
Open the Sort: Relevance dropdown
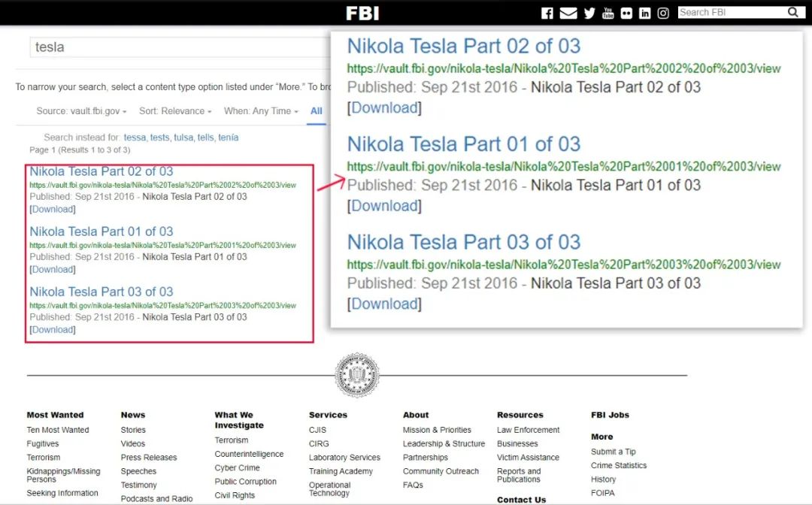(175, 110)
